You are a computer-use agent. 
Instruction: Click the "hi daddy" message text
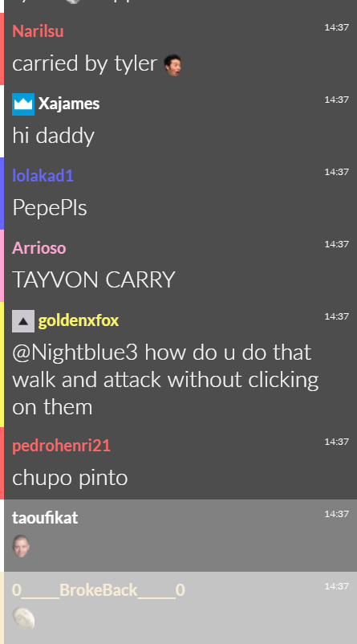pyautogui.click(x=53, y=136)
